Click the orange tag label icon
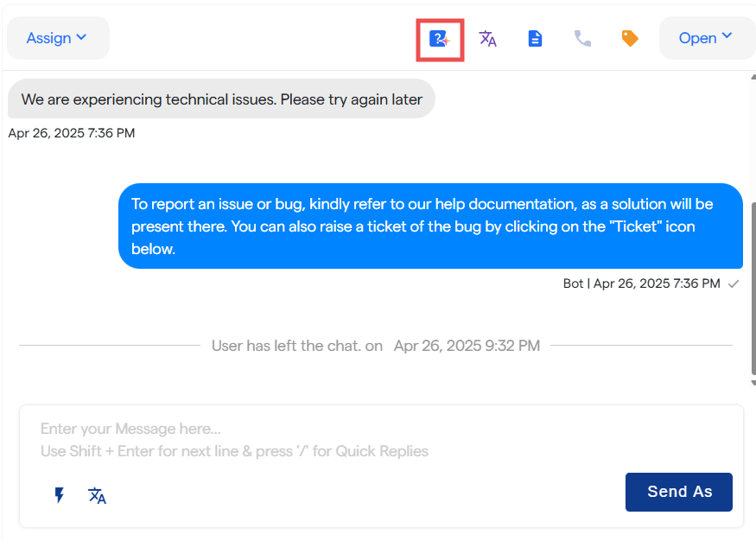This screenshot has width=756, height=541. tap(630, 39)
